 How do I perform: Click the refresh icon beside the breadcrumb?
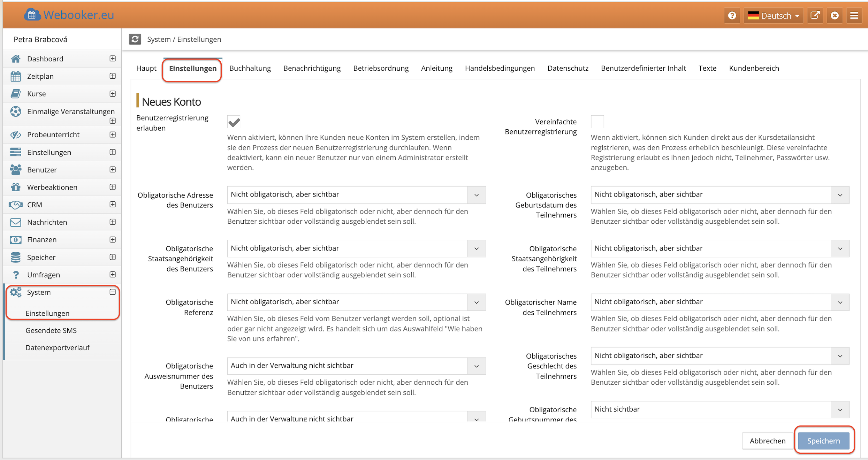(135, 39)
